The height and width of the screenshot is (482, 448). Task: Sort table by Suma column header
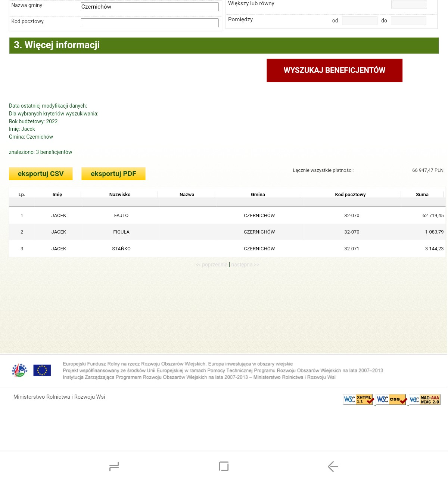[422, 195]
